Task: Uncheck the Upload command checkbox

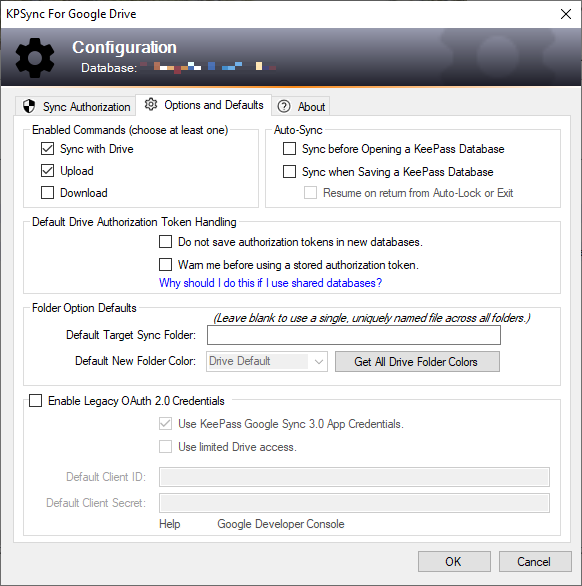Action: 47,171
